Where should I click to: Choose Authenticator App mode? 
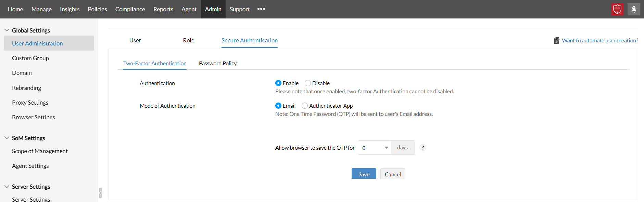(305, 106)
